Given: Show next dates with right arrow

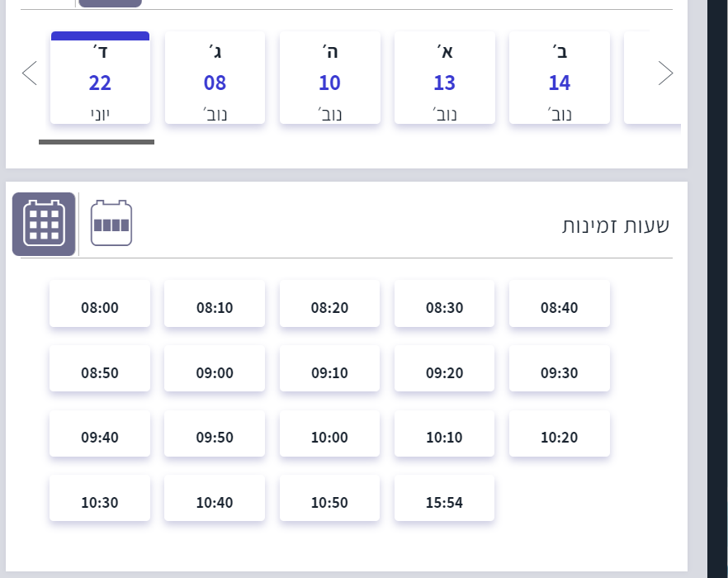Looking at the screenshot, I should (x=665, y=73).
